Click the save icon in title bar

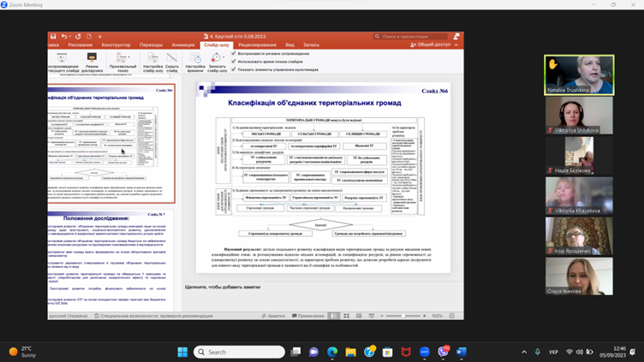[x=53, y=37]
